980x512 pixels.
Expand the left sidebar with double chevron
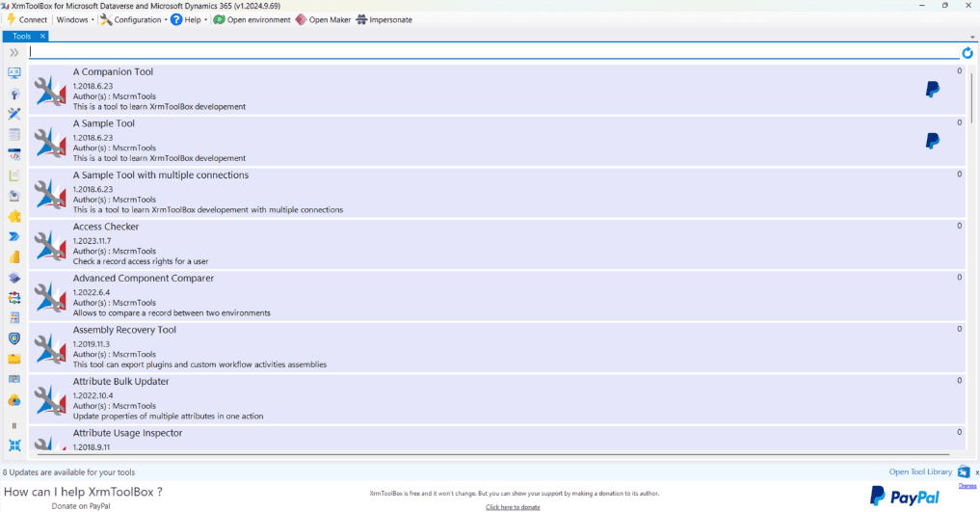[14, 52]
